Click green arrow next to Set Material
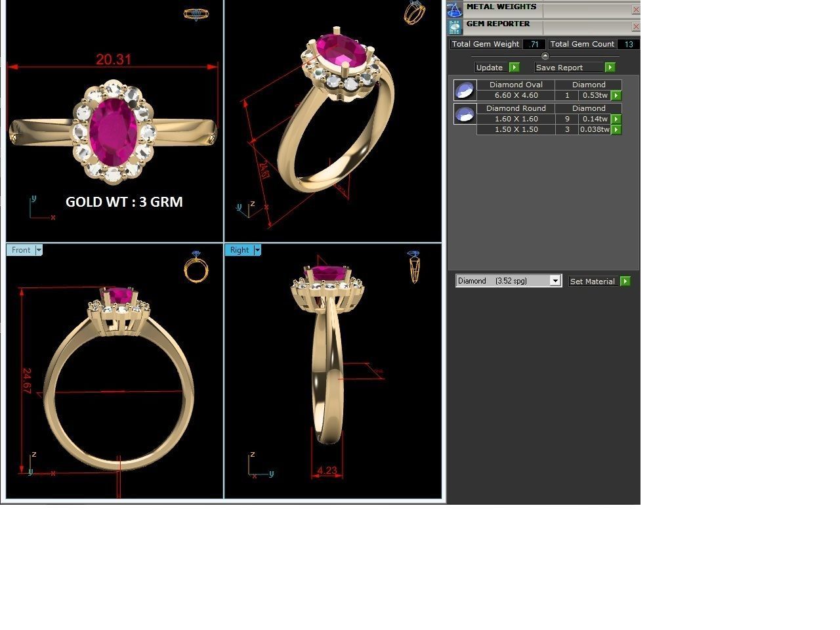Viewport: 840px width, 630px height. pos(625,281)
